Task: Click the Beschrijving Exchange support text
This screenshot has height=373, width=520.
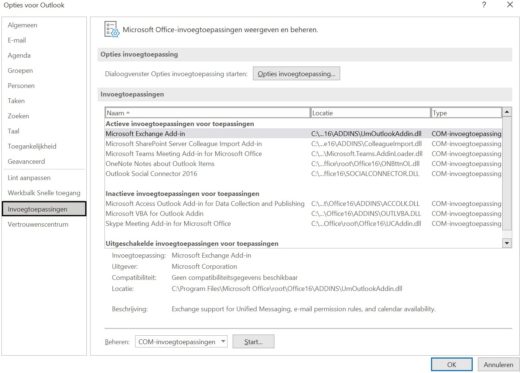Action: pos(303,309)
